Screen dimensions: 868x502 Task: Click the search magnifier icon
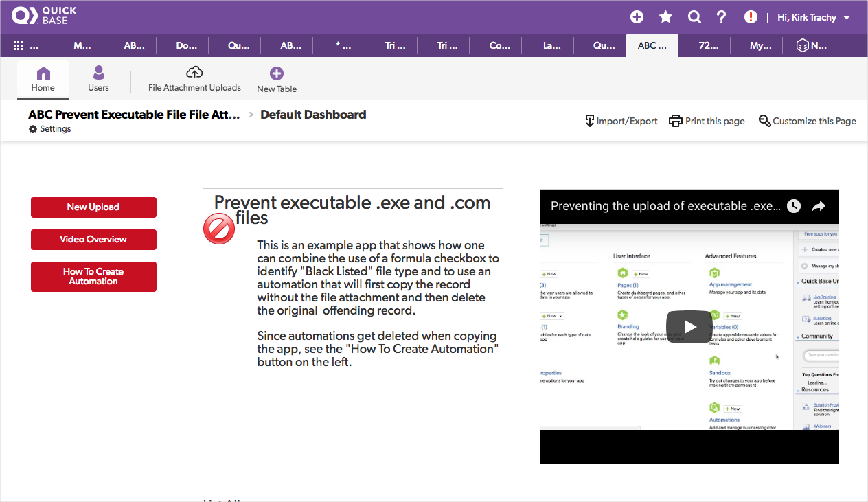point(694,17)
